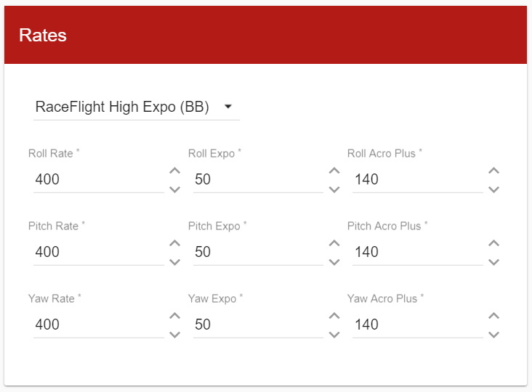Increase the Roll Acro Plus value

(x=493, y=171)
